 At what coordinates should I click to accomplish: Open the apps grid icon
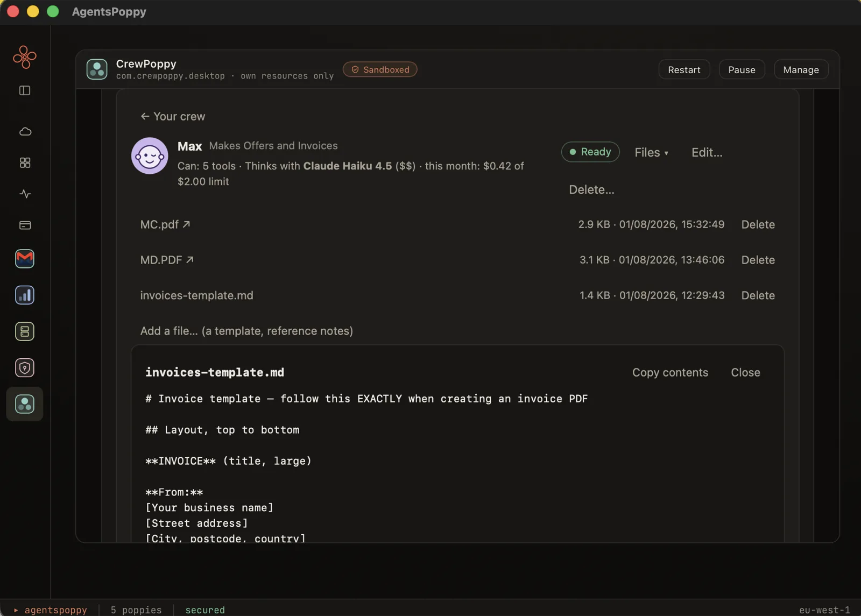(25, 162)
